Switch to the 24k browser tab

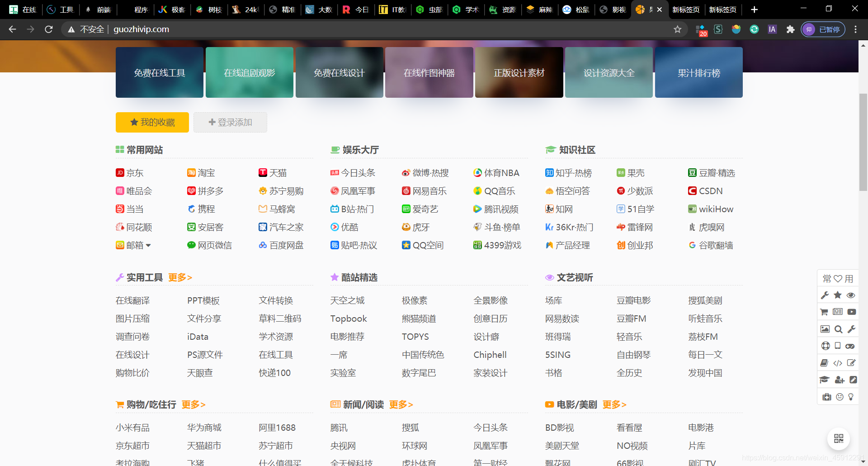click(245, 10)
